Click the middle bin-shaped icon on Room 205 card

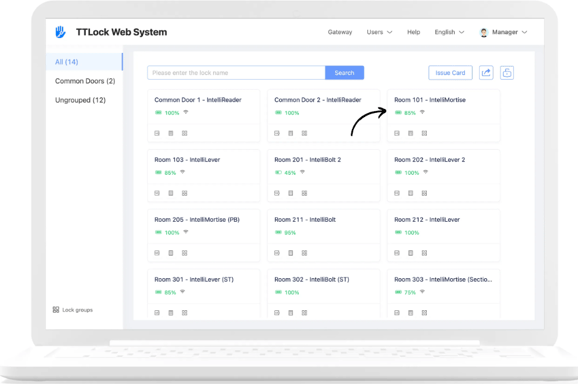[x=171, y=253]
